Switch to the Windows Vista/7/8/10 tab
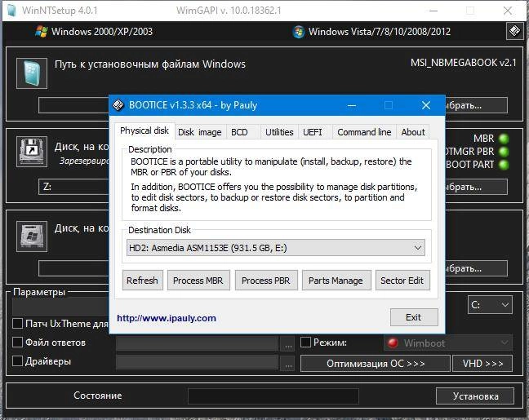The image size is (529, 420). tap(371, 32)
